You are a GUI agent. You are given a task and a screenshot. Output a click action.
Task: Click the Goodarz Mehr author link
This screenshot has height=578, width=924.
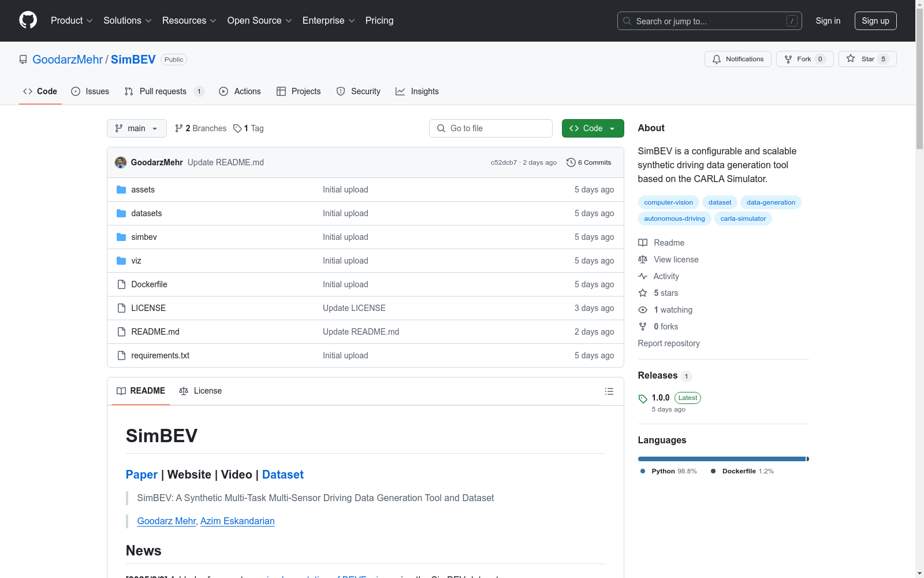click(167, 521)
